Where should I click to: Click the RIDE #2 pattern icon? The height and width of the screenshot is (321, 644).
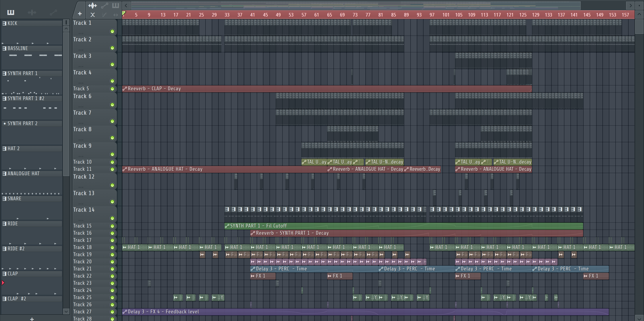pos(4,249)
